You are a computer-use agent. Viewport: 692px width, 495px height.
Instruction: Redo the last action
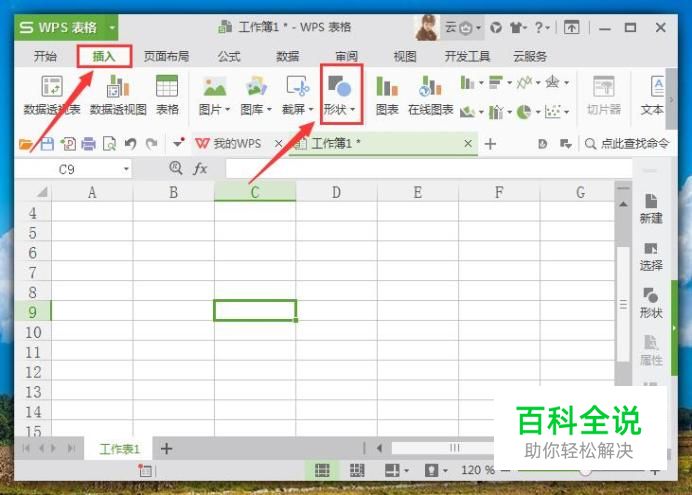(151, 144)
